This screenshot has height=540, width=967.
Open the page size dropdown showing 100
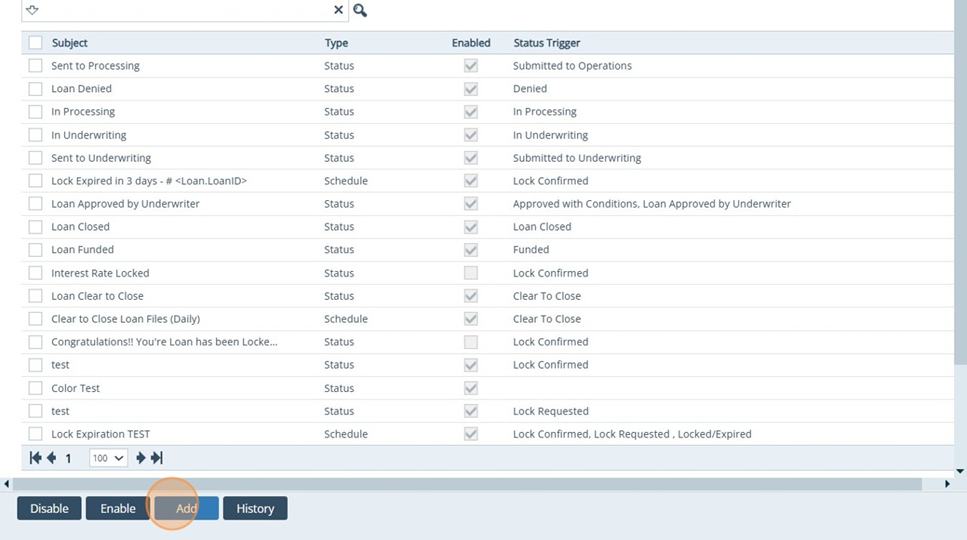108,458
